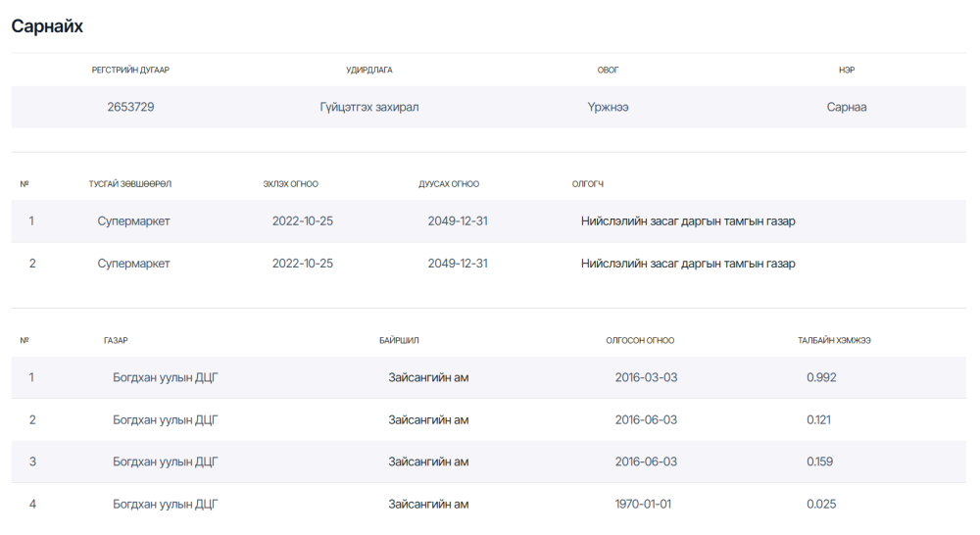Click the area value 0.159
Viewport: 980px width, 535px height.
pyautogui.click(x=819, y=462)
